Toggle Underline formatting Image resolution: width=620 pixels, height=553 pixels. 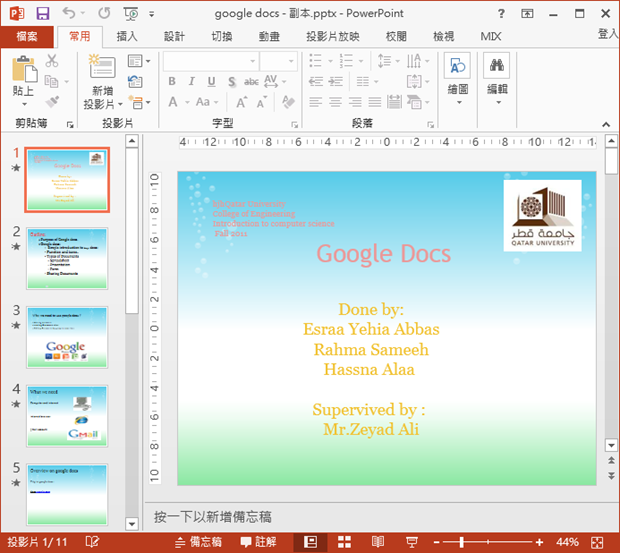212,81
